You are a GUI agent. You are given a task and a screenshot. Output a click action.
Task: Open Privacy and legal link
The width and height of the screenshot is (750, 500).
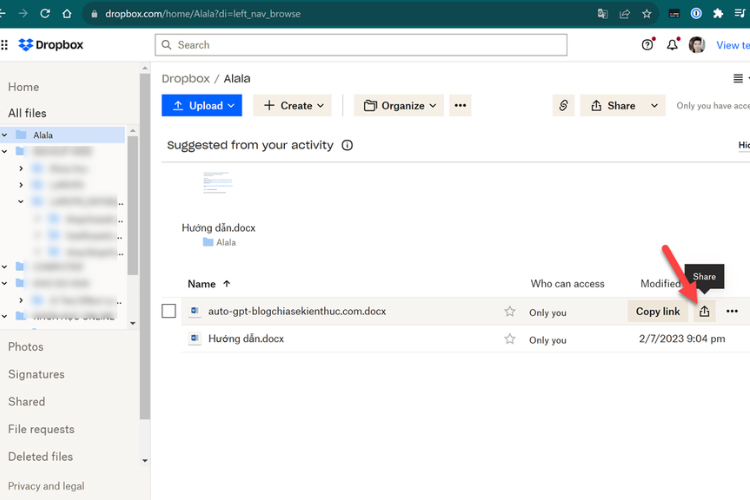[x=46, y=486]
